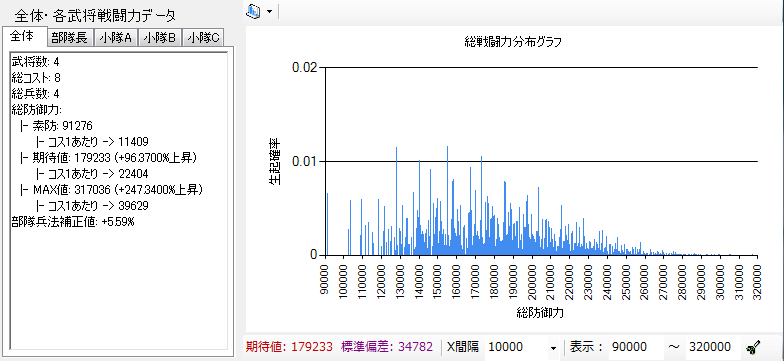Click the 総防御力 x-axis label

(x=540, y=314)
